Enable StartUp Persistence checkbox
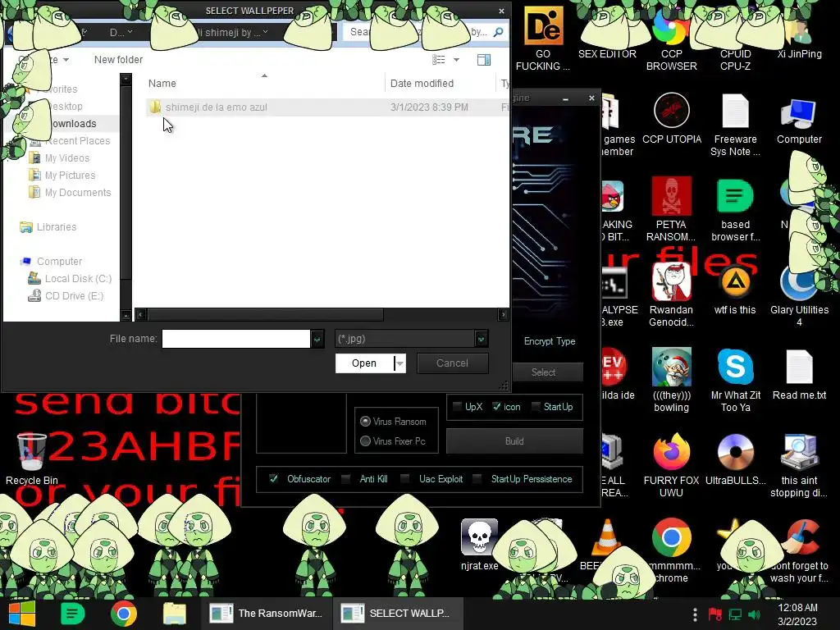This screenshot has height=630, width=840. 477,478
